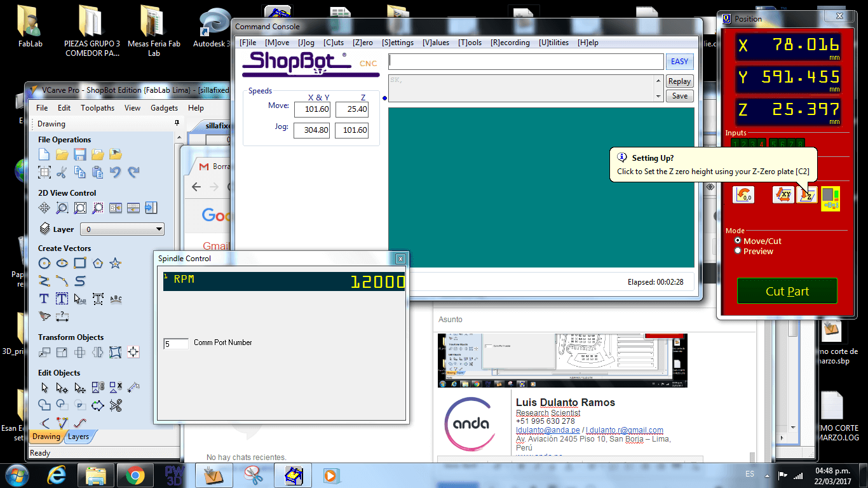The height and width of the screenshot is (488, 868).
Task: Click the Undo icon in File Operations
Action: point(115,172)
